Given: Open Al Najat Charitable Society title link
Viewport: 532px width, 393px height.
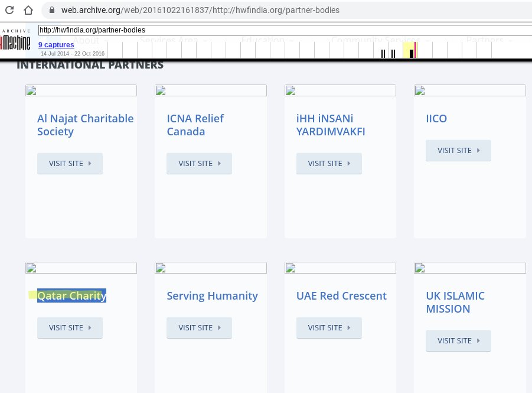Looking at the screenshot, I should click(x=85, y=125).
